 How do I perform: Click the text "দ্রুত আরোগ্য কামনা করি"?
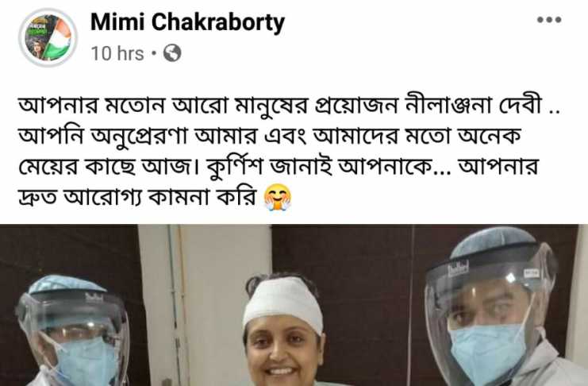138,198
